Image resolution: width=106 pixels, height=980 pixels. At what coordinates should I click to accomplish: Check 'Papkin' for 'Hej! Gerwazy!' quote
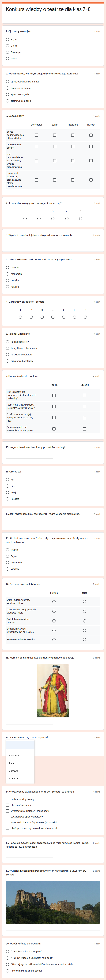pyautogui.click(x=54, y=395)
